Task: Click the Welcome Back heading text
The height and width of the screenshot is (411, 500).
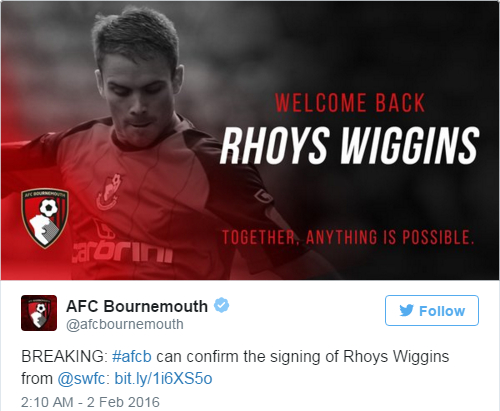Action: 350,103
